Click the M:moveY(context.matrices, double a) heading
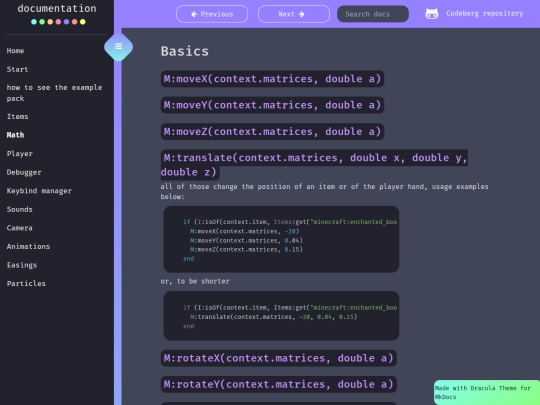Viewport: 540px width, 405px height. tap(272, 105)
